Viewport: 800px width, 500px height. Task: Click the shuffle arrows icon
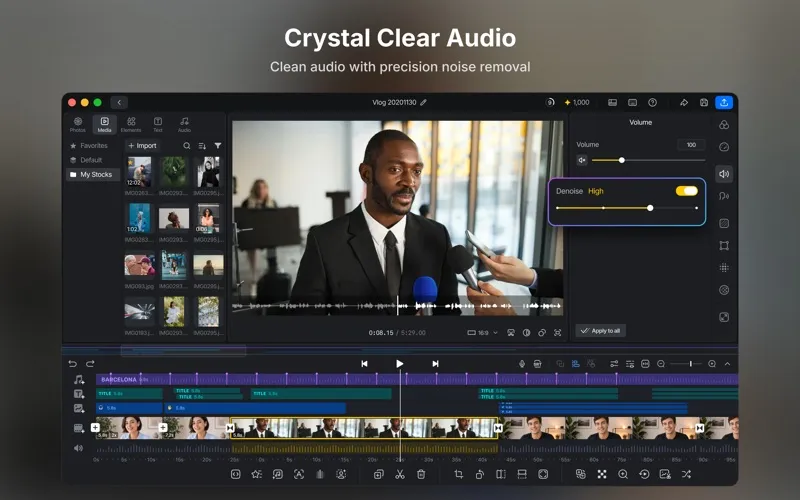tap(686, 474)
